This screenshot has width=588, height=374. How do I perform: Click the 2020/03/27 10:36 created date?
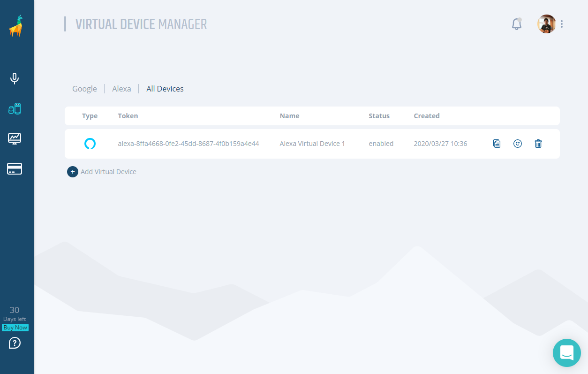(440, 144)
